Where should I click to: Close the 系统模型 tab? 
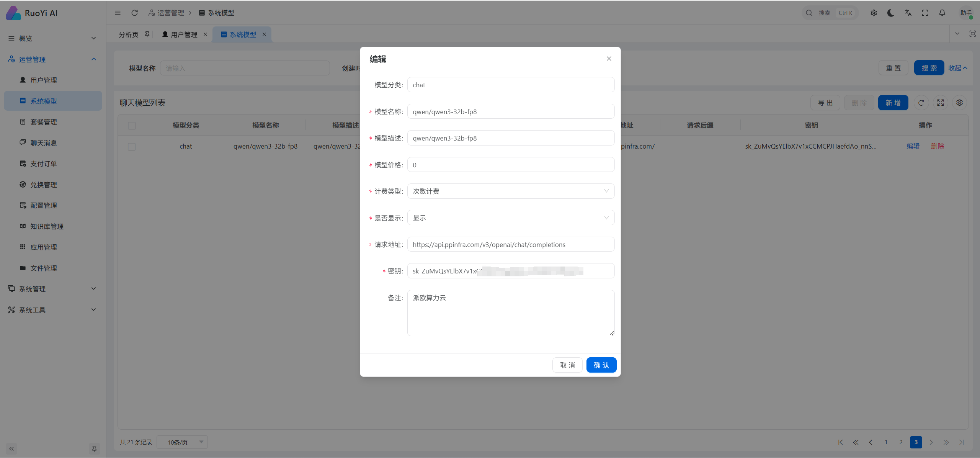click(x=264, y=34)
